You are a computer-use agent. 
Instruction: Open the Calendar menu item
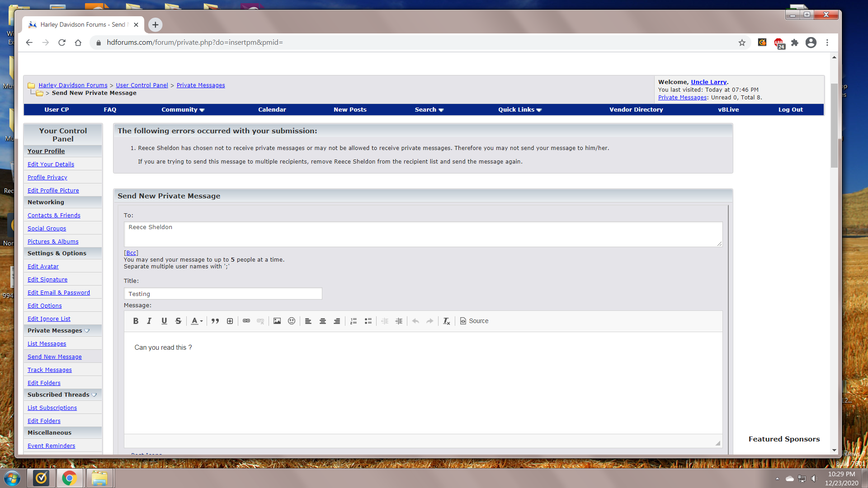point(272,110)
